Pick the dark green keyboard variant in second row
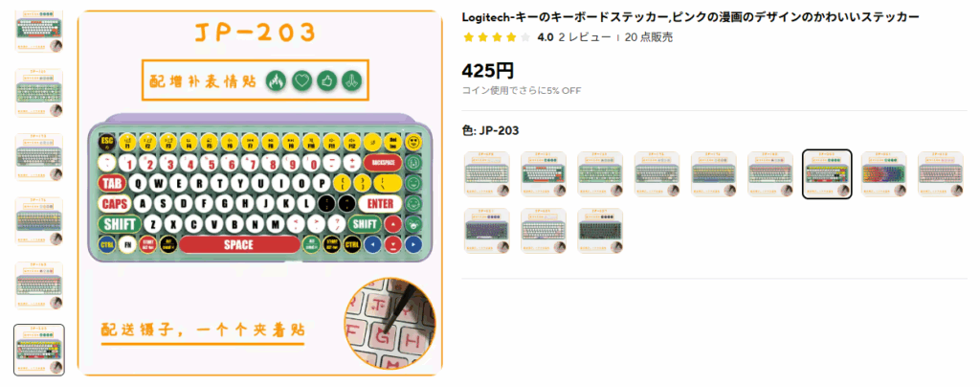Viewport: 980px width, 387px height. coord(600,231)
